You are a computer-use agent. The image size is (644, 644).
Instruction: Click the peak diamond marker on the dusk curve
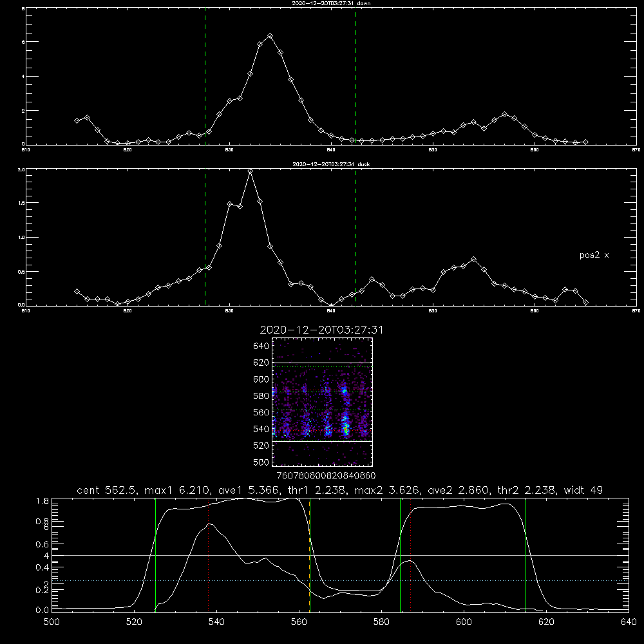coord(250,171)
